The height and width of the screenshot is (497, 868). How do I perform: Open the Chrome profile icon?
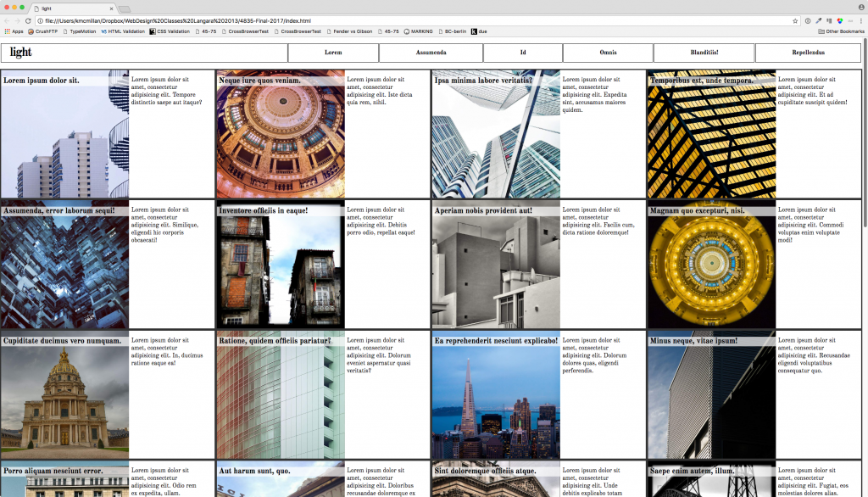tap(861, 7)
